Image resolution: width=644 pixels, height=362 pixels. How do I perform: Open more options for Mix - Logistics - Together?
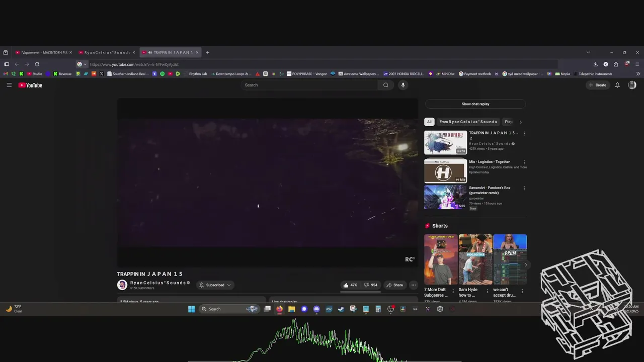(525, 162)
